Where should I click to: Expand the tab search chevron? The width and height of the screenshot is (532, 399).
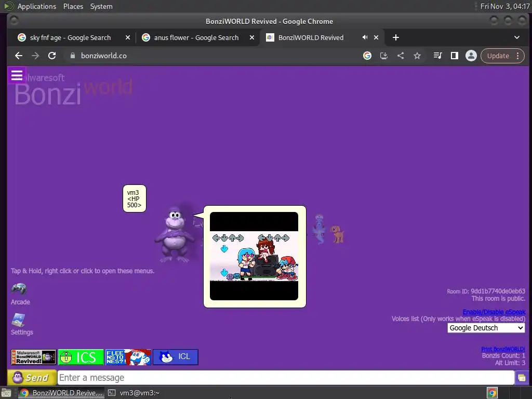(517, 37)
